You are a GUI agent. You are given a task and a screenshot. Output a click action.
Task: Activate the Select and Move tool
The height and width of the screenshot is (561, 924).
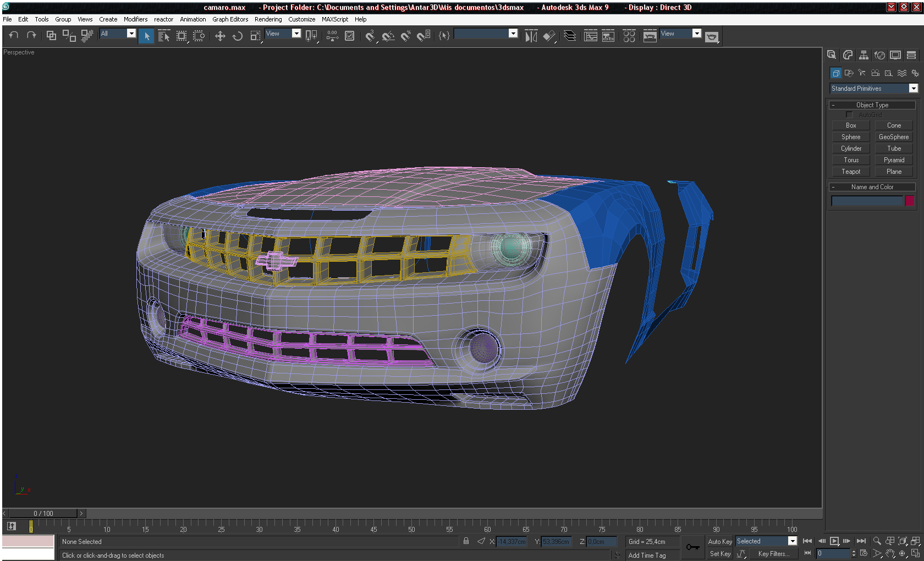pos(220,36)
